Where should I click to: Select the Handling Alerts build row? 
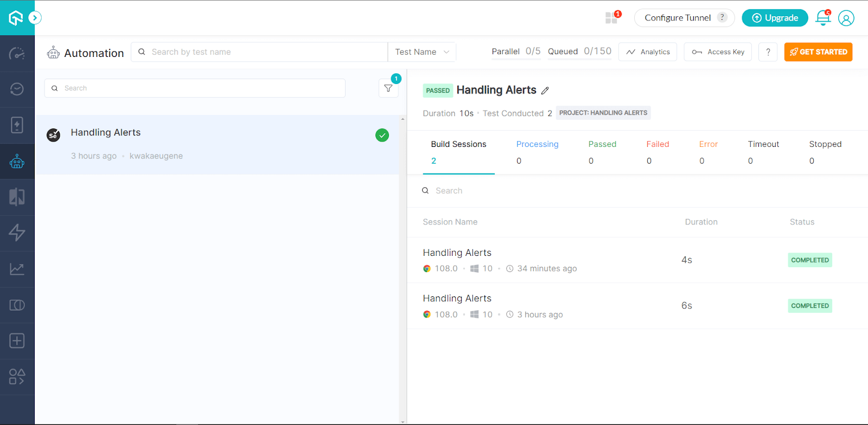click(x=217, y=145)
